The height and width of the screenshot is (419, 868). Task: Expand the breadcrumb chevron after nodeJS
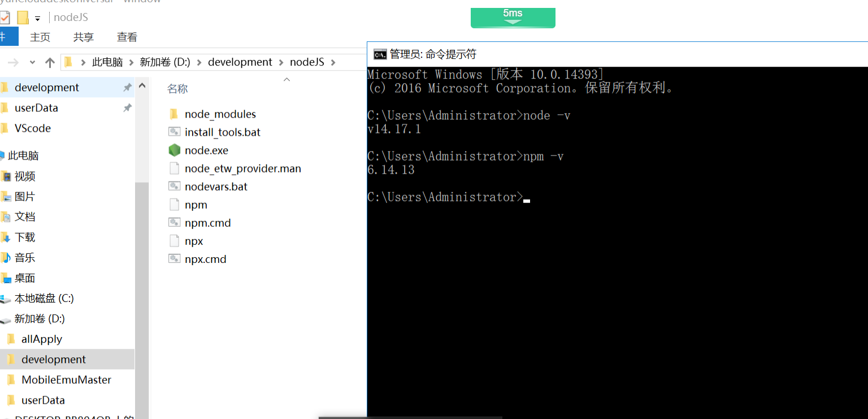click(332, 62)
